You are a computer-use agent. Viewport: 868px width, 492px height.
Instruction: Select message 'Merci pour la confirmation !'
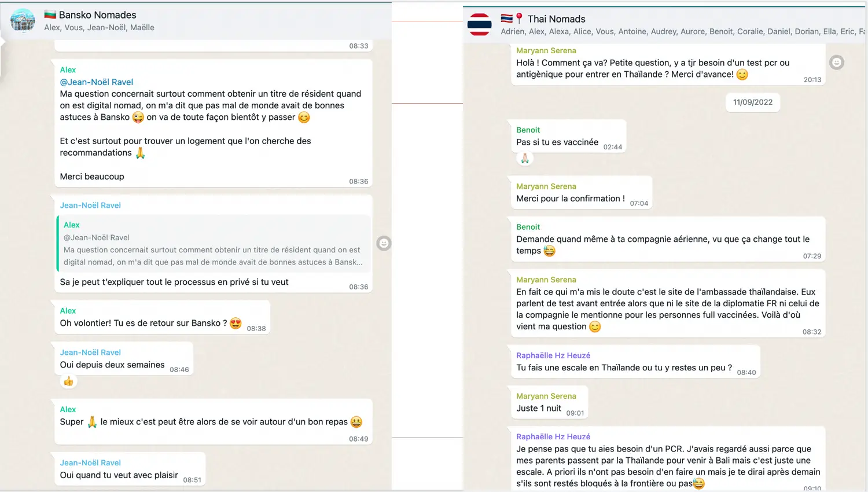(582, 193)
